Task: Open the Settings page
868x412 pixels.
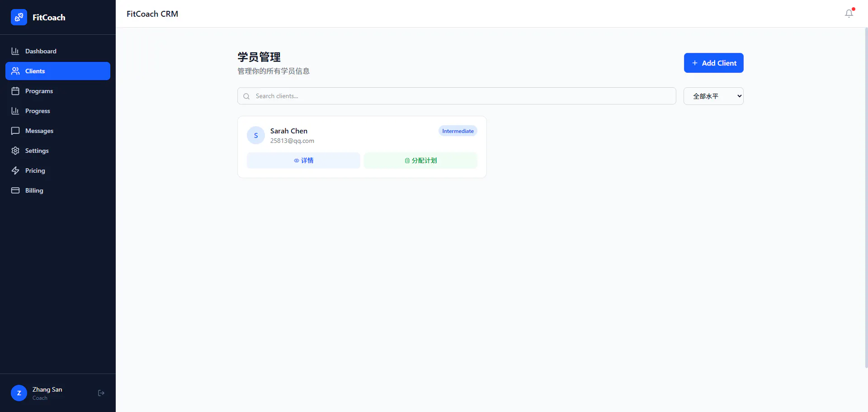Action: click(x=58, y=151)
